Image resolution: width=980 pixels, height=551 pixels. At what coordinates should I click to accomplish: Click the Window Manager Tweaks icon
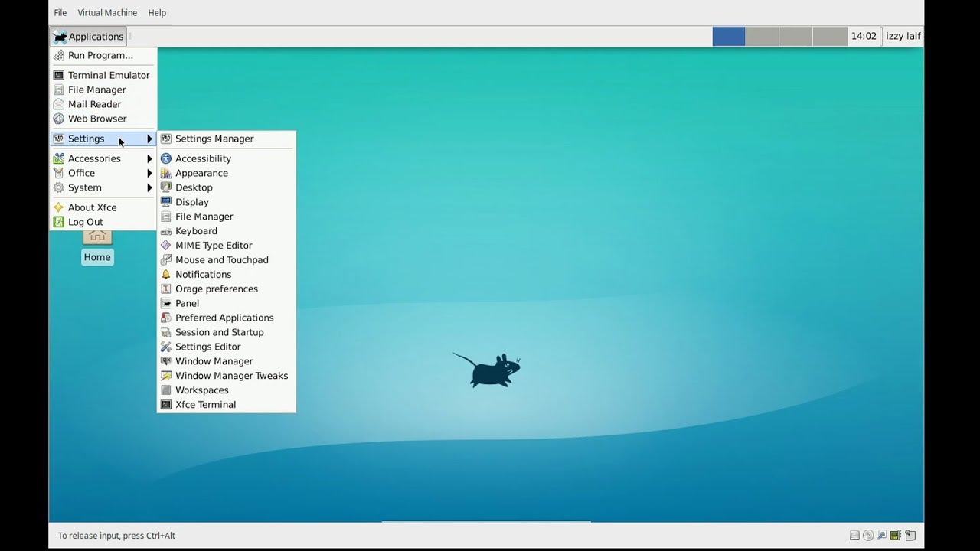166,376
